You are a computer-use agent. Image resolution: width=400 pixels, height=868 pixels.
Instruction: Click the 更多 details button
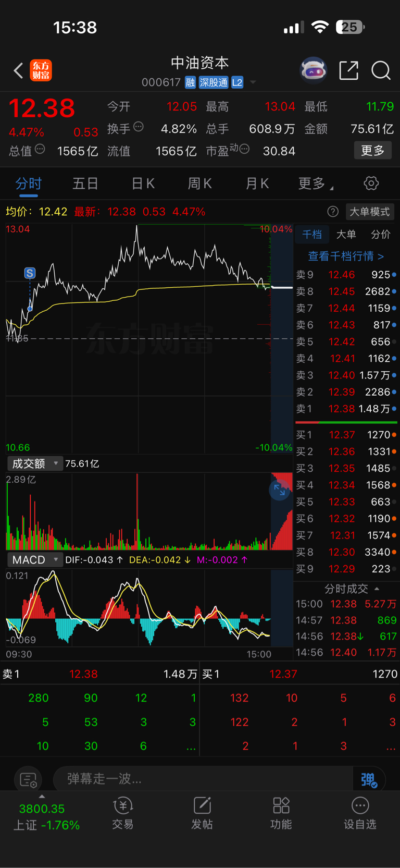point(373,151)
